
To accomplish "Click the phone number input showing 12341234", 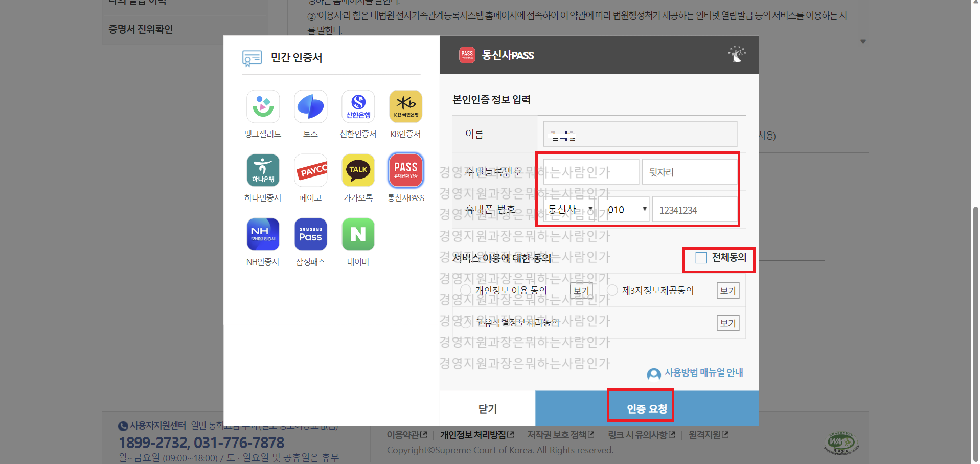I will click(x=695, y=209).
